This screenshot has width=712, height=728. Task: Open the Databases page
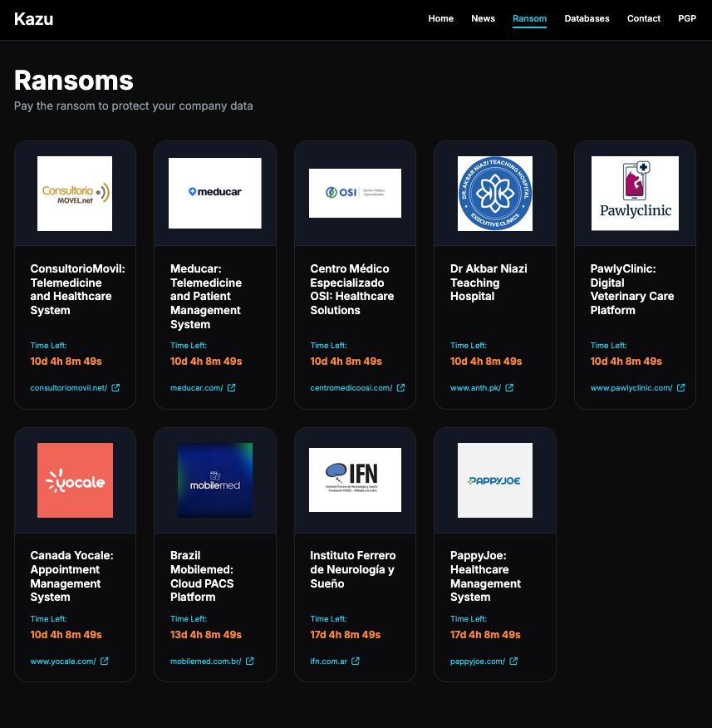pyautogui.click(x=587, y=18)
